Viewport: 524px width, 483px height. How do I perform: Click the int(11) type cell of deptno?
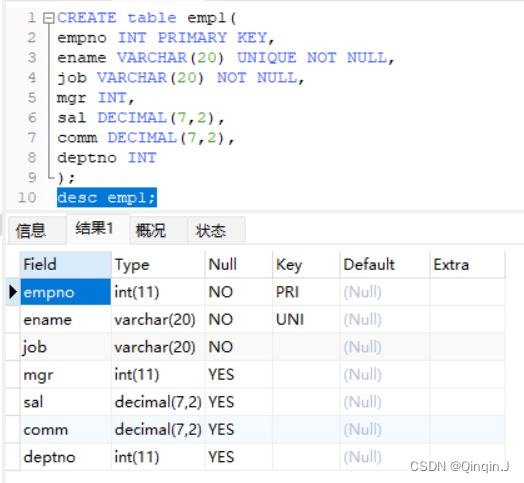(x=158, y=457)
